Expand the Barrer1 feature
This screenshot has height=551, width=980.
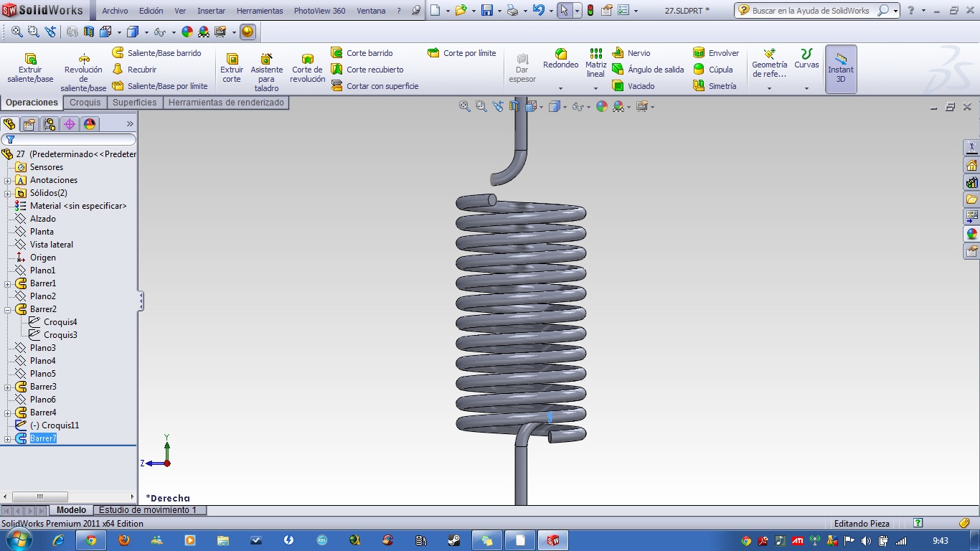pos(8,283)
